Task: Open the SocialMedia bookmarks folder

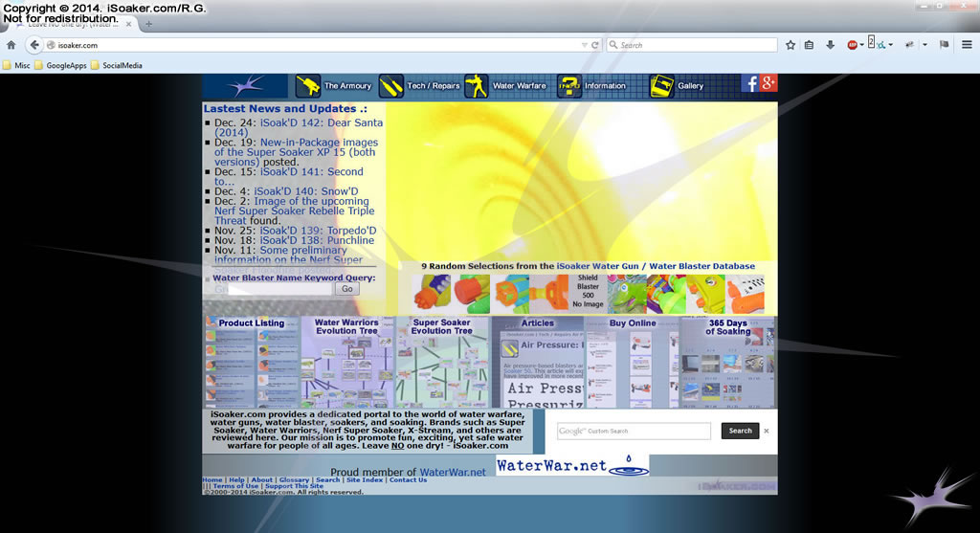Action: (x=116, y=65)
